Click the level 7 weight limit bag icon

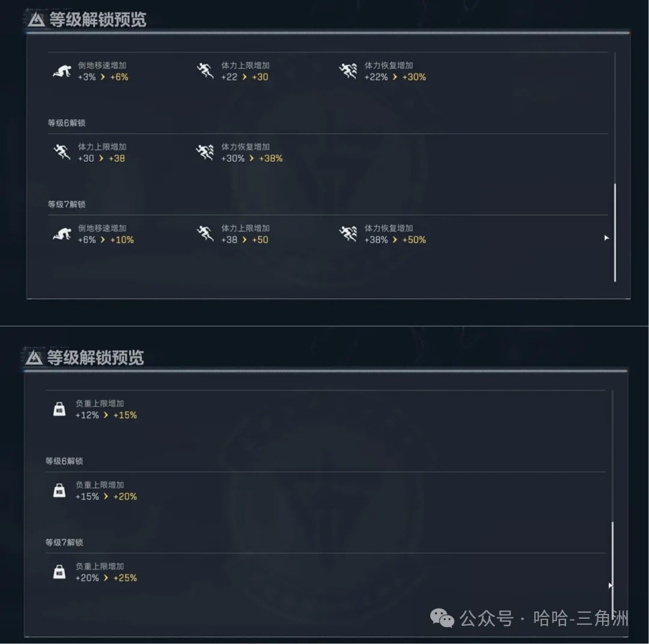(x=58, y=572)
